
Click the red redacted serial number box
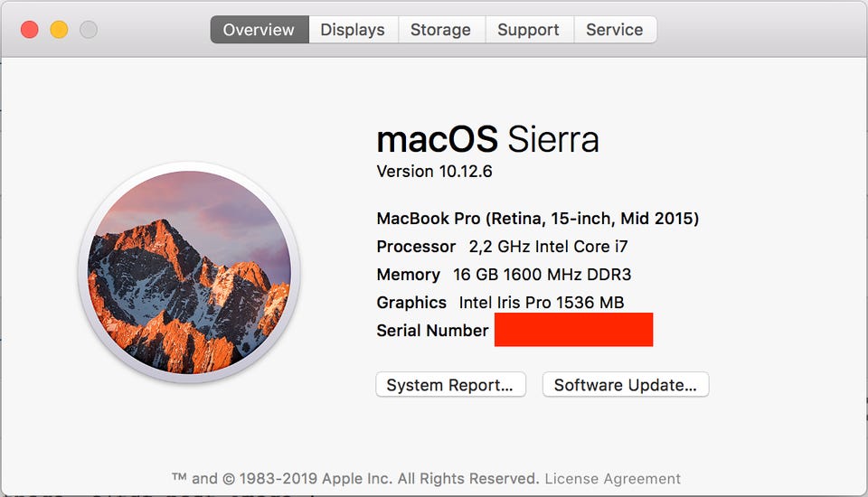(573, 330)
